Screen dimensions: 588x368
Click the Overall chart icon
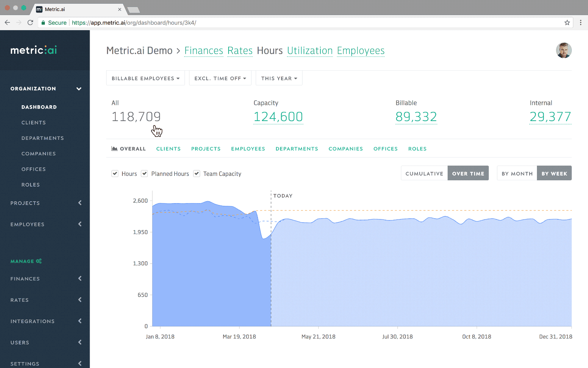114,149
